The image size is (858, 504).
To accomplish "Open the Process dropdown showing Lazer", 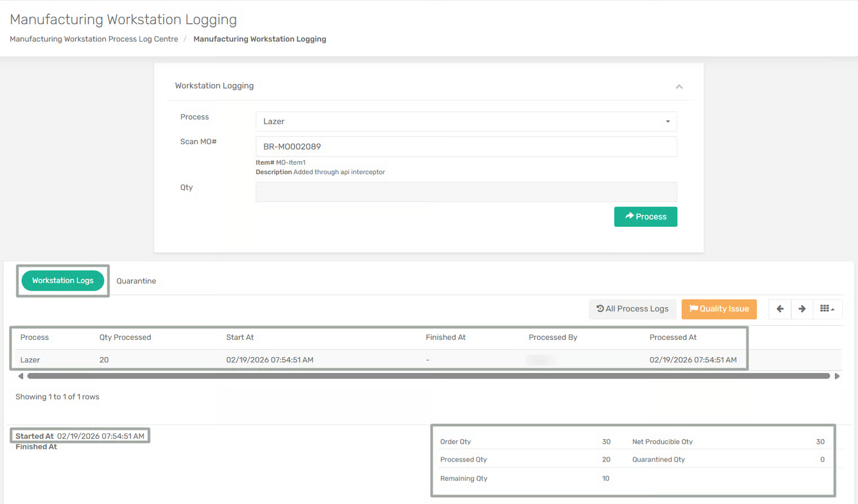I will [x=466, y=121].
